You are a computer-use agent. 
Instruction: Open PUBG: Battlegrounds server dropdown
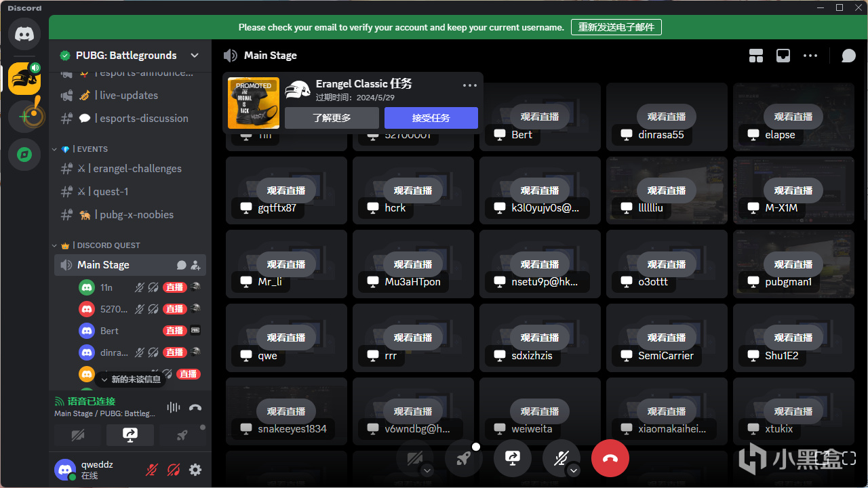point(130,56)
